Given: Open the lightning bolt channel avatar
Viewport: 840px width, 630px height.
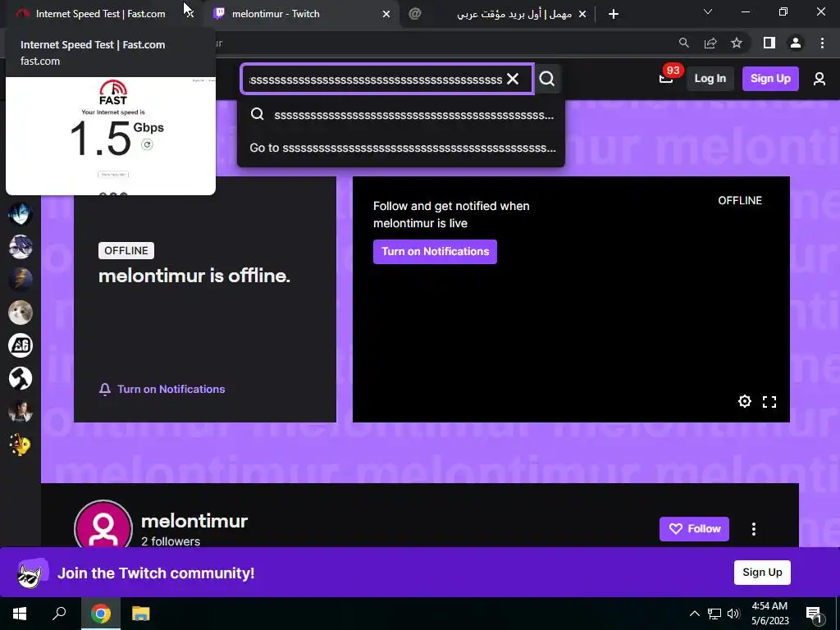Looking at the screenshot, I should coord(21,279).
